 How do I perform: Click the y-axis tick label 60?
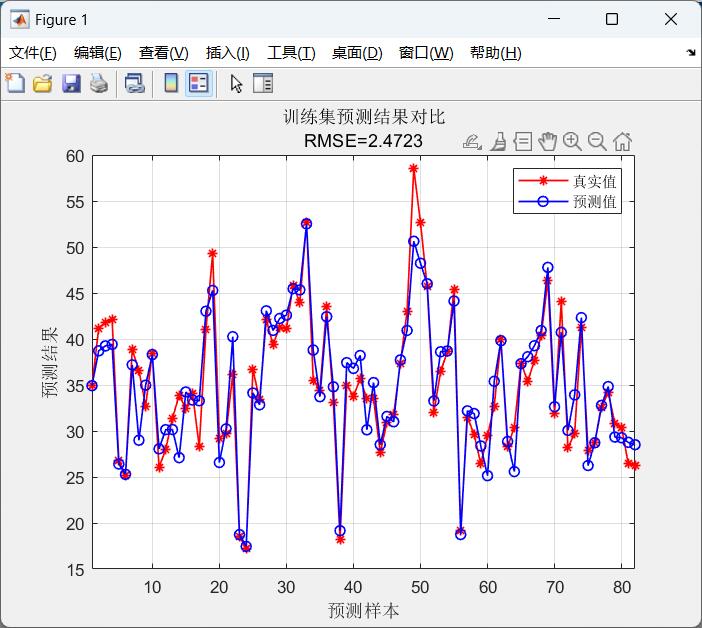[x=75, y=156]
